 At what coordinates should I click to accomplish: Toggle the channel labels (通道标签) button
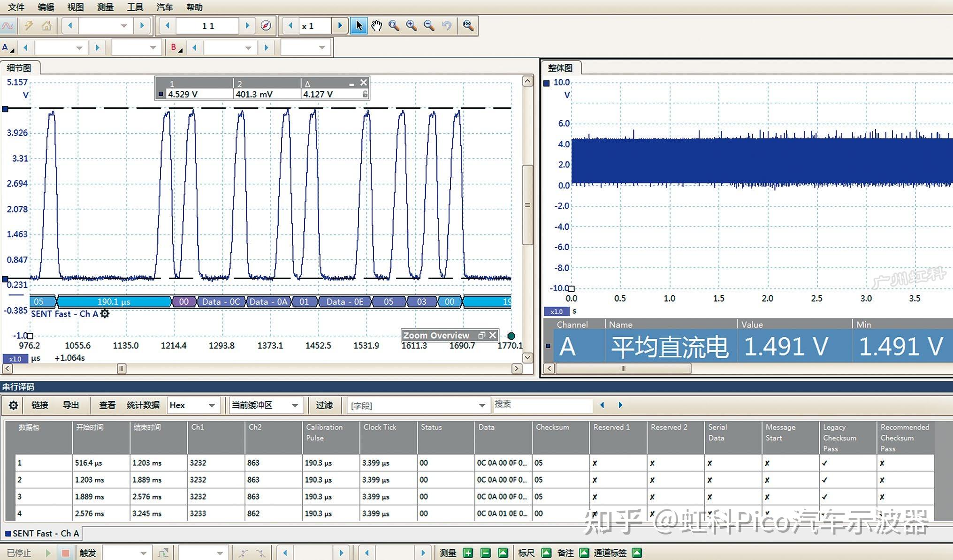pos(637,553)
